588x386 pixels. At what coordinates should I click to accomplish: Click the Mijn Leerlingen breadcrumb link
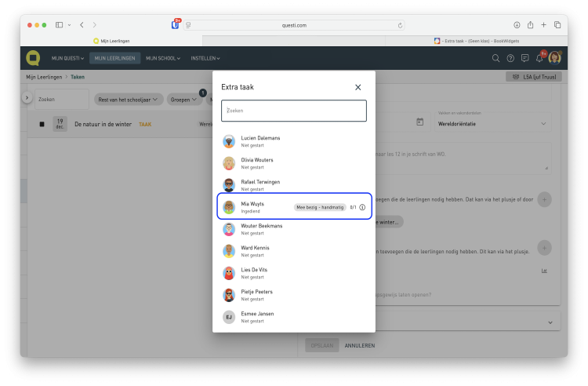pyautogui.click(x=44, y=77)
